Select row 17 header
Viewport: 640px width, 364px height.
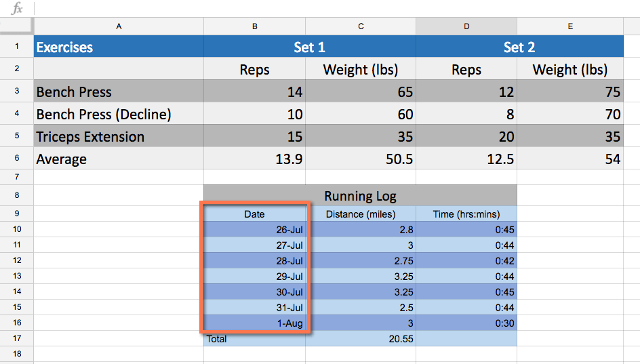coord(16,338)
